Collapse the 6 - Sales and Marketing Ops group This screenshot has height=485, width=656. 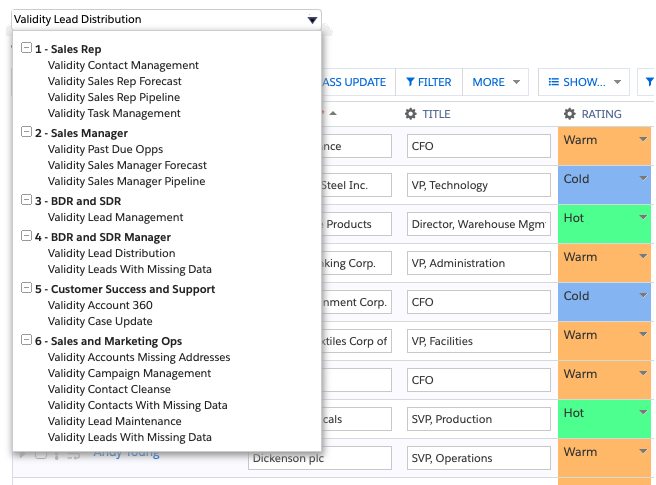(x=26, y=339)
